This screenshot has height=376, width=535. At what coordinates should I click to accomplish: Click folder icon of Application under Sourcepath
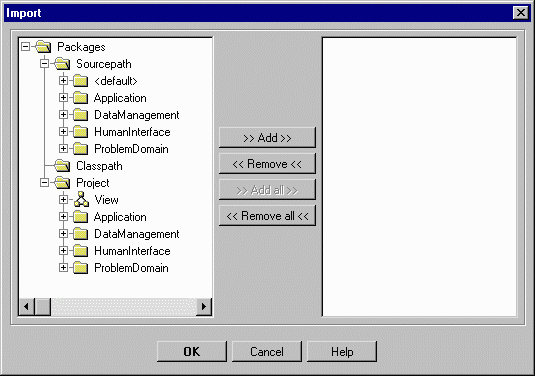click(81, 98)
